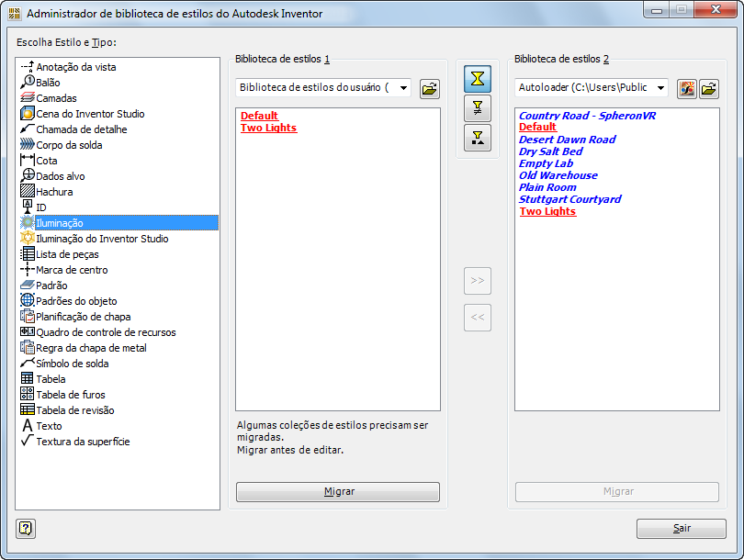
Task: Select Desert Dawn Road style
Action: click(x=568, y=140)
